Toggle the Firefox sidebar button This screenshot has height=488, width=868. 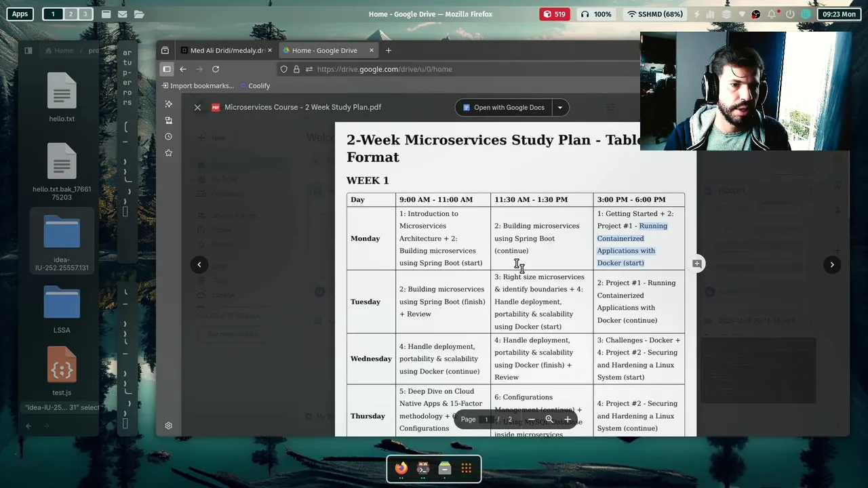[167, 69]
